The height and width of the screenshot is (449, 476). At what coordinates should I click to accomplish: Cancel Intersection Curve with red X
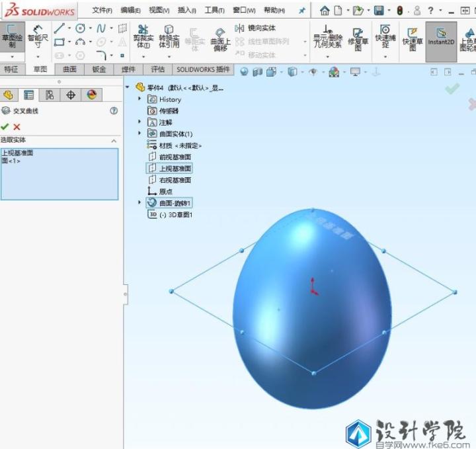[x=17, y=127]
